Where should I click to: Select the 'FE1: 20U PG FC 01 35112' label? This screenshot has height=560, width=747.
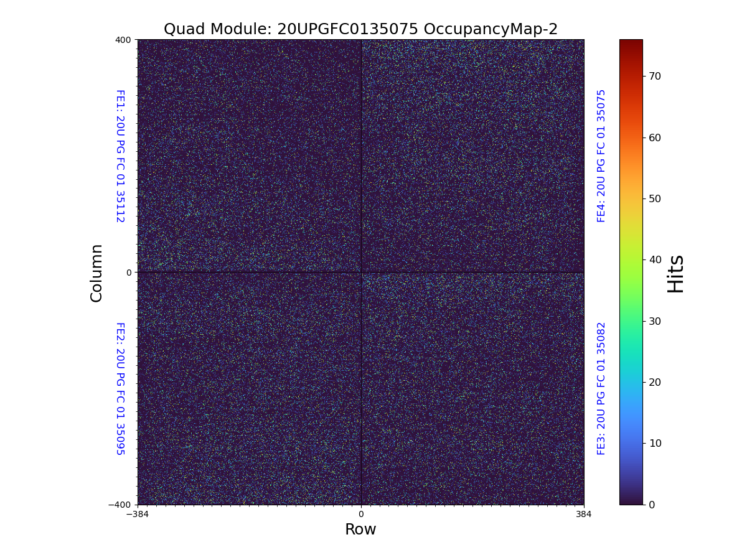[x=120, y=156]
